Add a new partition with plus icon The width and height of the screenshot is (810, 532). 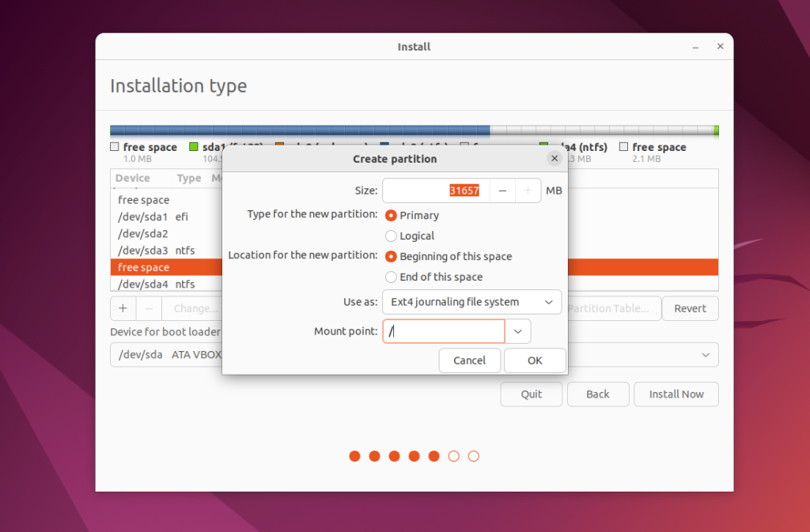[x=123, y=308]
